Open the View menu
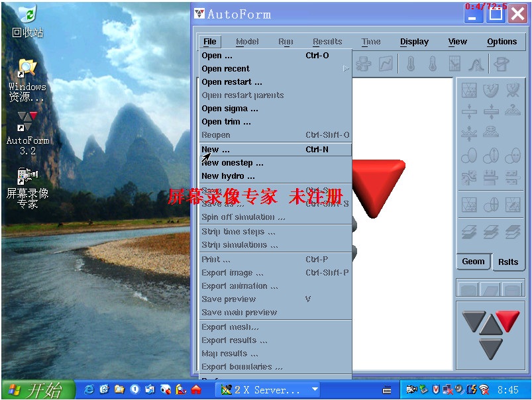The width and height of the screenshot is (532, 400). pyautogui.click(x=457, y=42)
